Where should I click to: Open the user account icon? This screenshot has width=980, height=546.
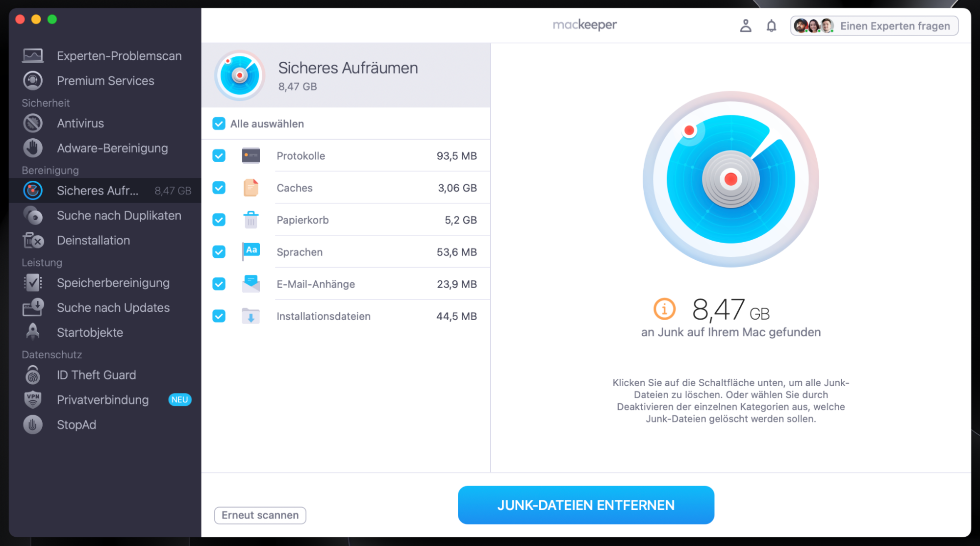click(746, 25)
